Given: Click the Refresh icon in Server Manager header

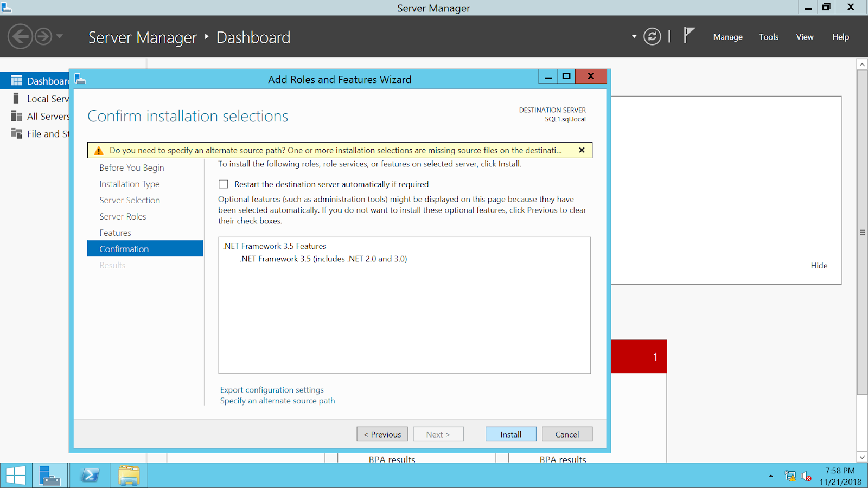Looking at the screenshot, I should click(652, 36).
